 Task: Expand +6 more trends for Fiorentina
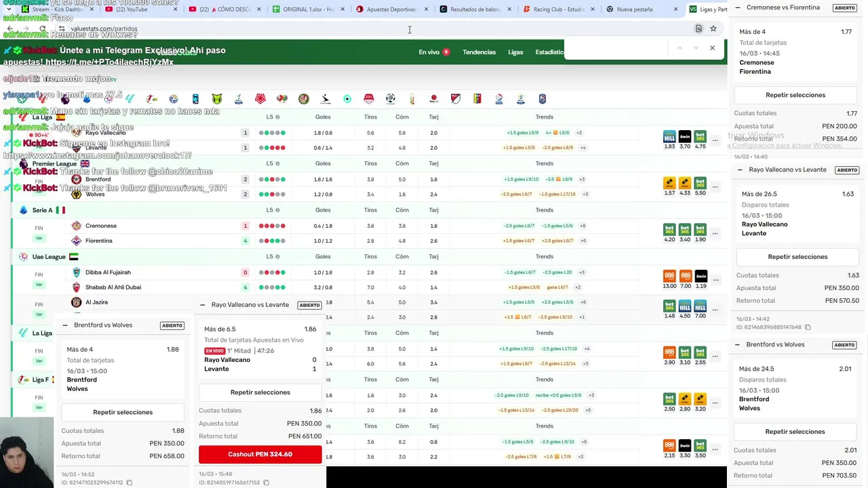point(583,241)
